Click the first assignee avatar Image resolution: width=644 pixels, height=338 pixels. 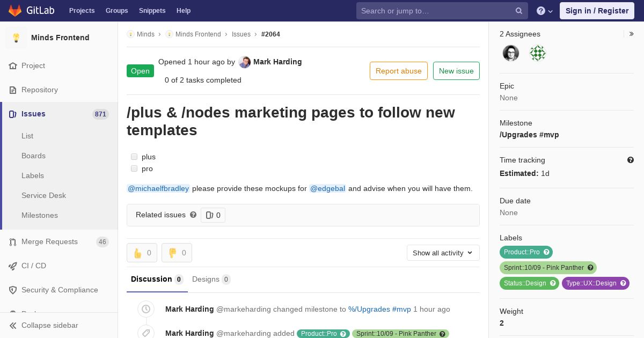pos(511,53)
